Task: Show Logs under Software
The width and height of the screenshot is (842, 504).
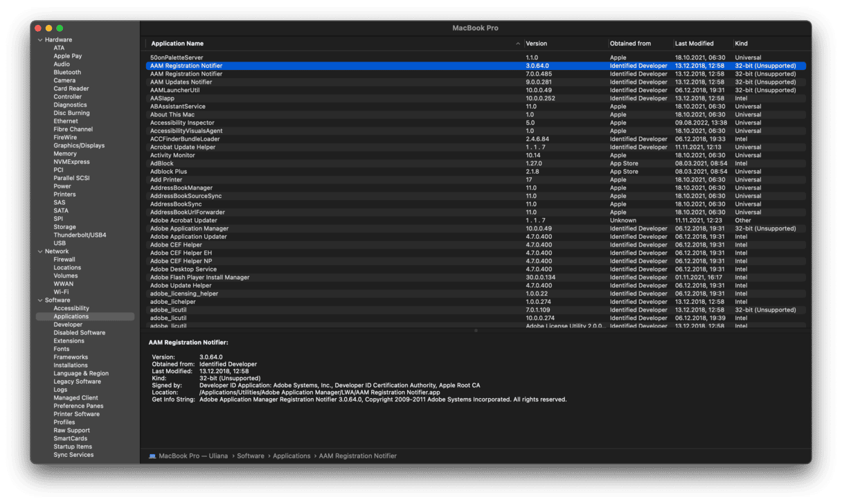Action: pos(61,390)
